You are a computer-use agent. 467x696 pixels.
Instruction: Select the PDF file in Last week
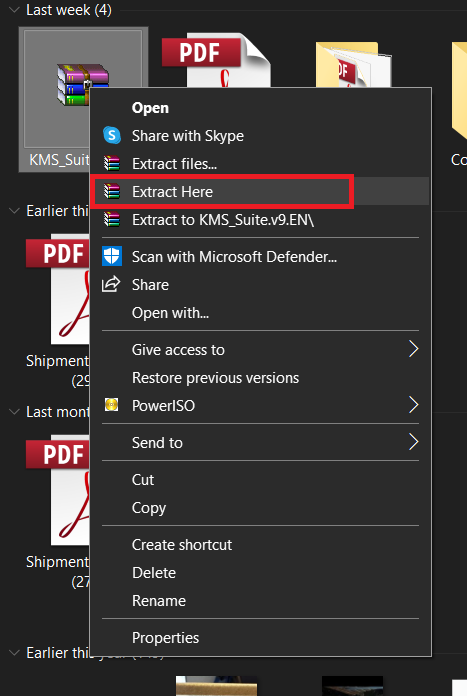(217, 61)
